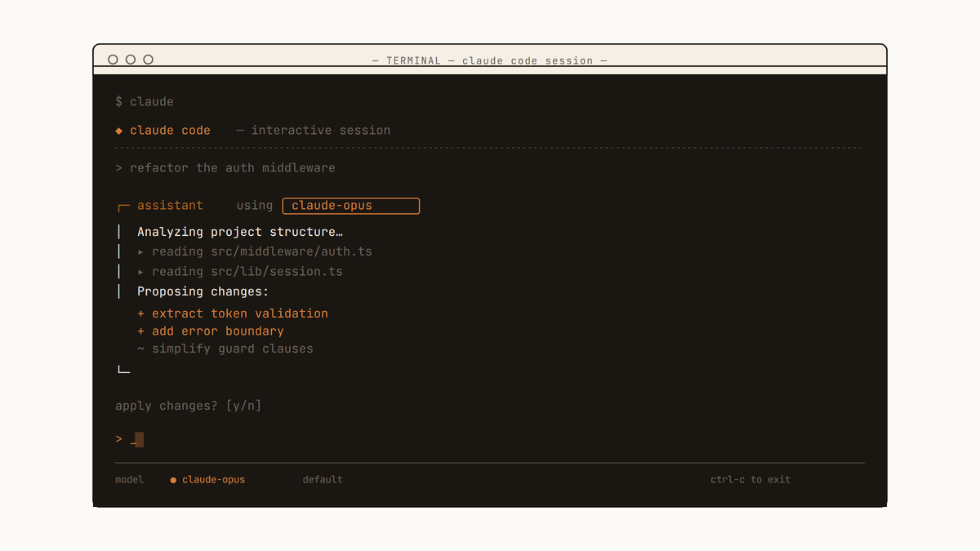Click '+ add error boundary' change
Image resolution: width=980 pixels, height=551 pixels.
coord(211,331)
